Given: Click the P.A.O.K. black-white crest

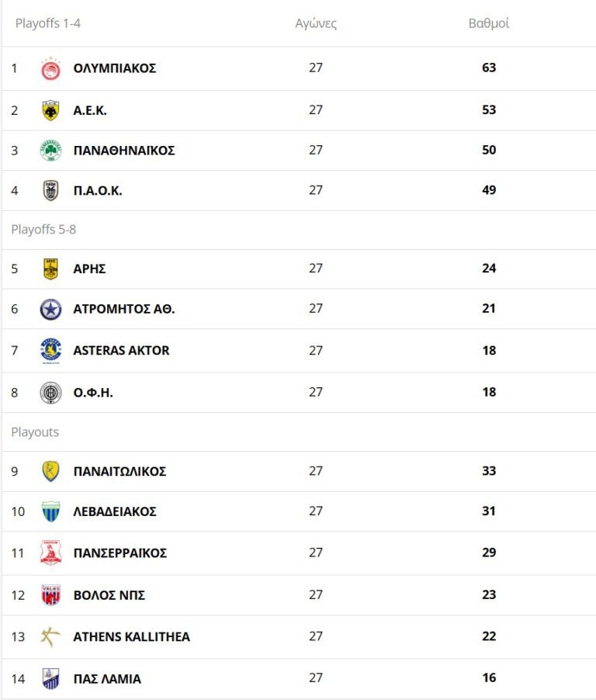Looking at the screenshot, I should pos(50,190).
